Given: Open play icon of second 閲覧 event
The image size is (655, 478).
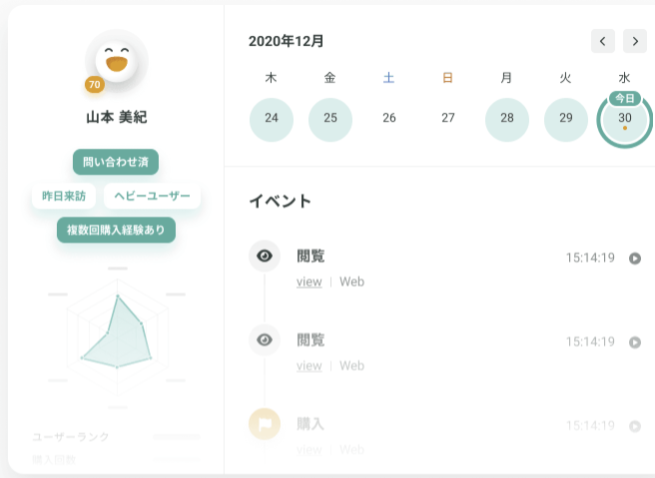Looking at the screenshot, I should [635, 342].
